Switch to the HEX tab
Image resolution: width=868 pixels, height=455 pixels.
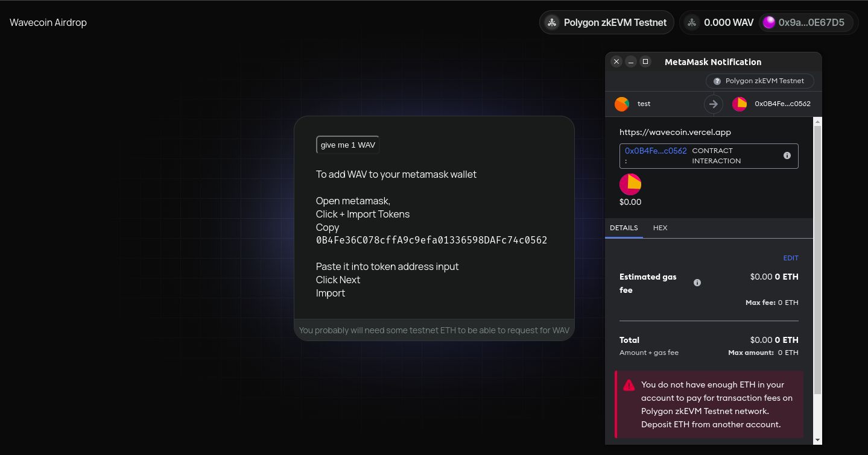660,228
